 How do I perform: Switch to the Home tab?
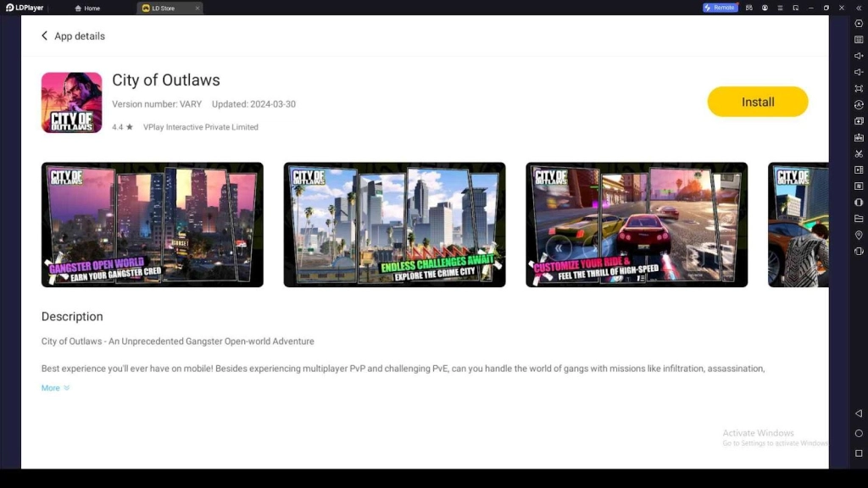point(87,8)
